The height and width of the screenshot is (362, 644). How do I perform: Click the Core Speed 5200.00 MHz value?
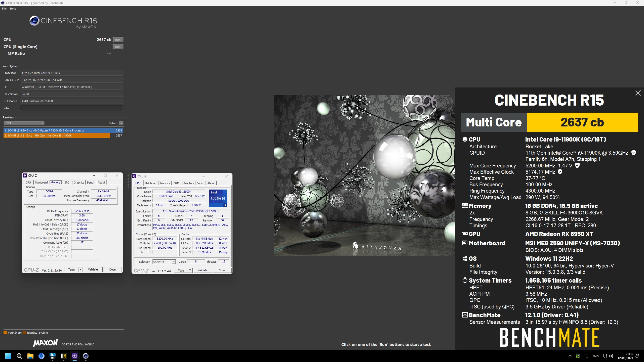point(165,239)
